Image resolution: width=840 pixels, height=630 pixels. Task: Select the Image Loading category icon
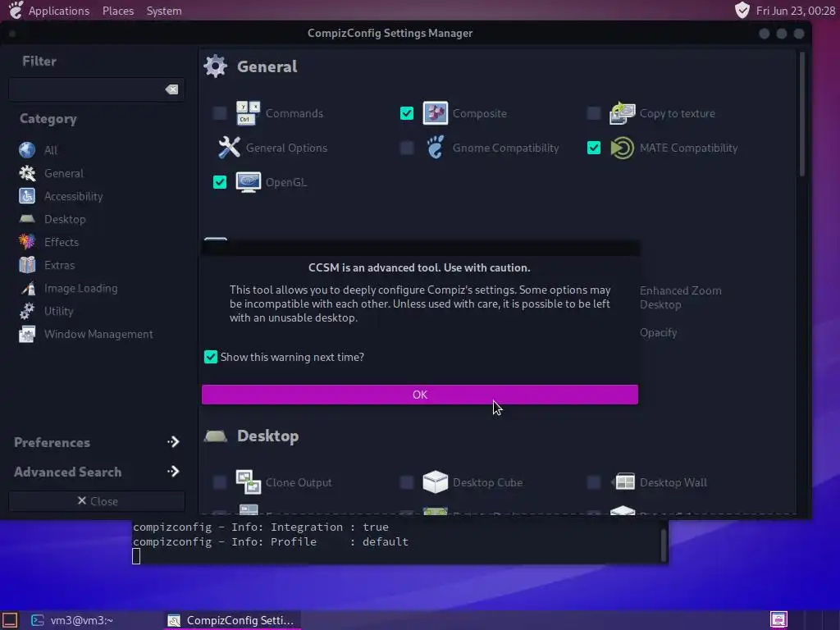(x=27, y=288)
